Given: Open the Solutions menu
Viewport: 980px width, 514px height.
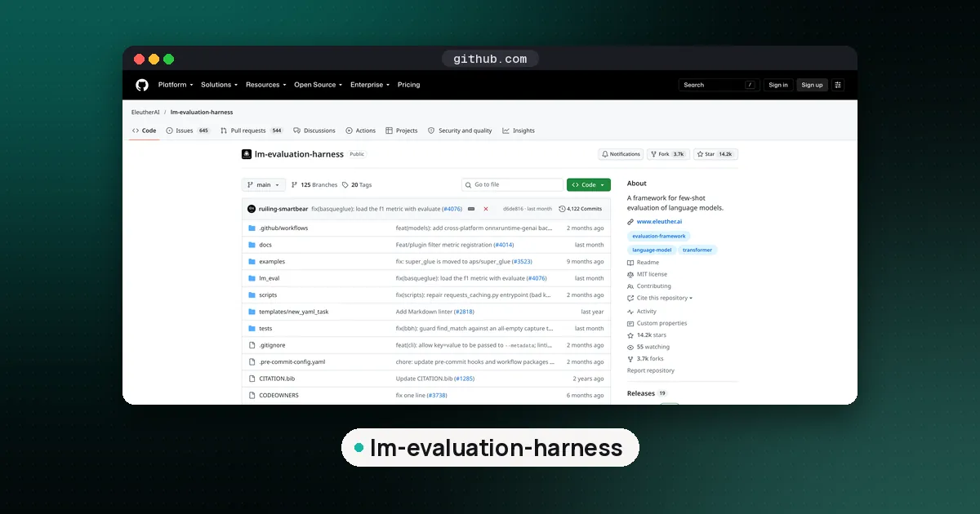Looking at the screenshot, I should coord(220,85).
